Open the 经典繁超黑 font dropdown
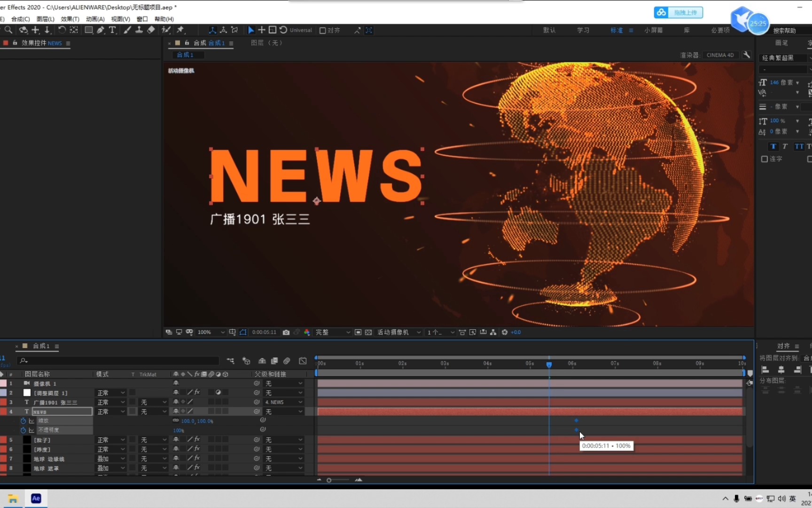The width and height of the screenshot is (812, 508). click(x=785, y=58)
